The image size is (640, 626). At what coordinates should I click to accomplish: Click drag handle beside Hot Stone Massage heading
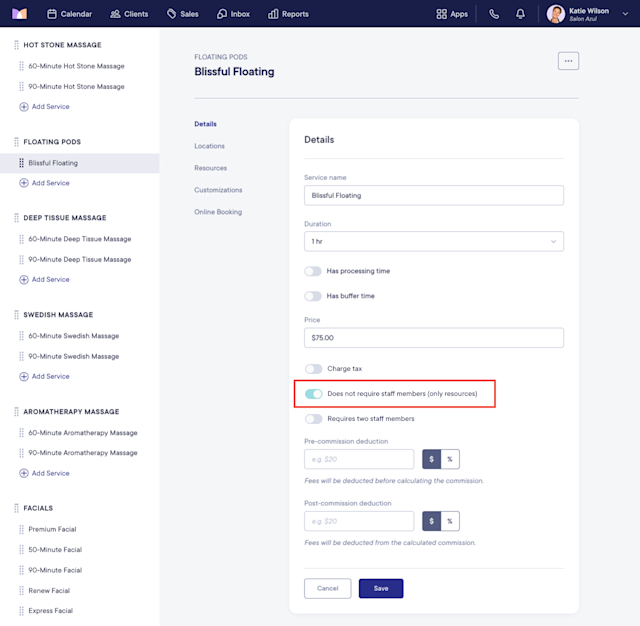16,45
